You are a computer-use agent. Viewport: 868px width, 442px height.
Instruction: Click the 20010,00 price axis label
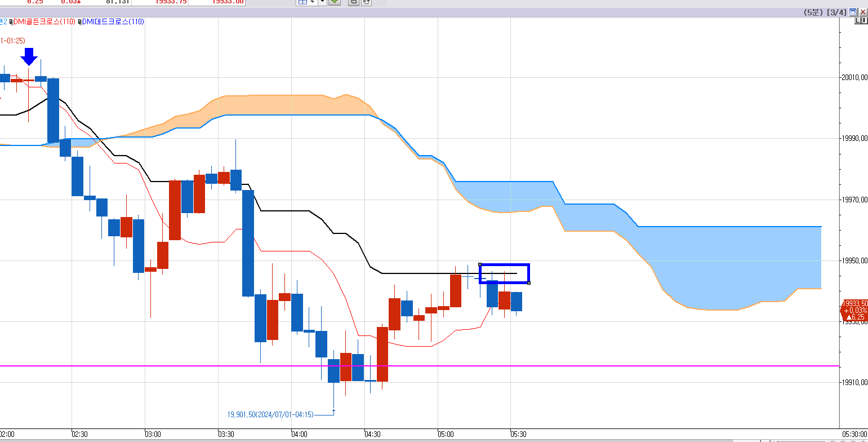tap(854, 78)
